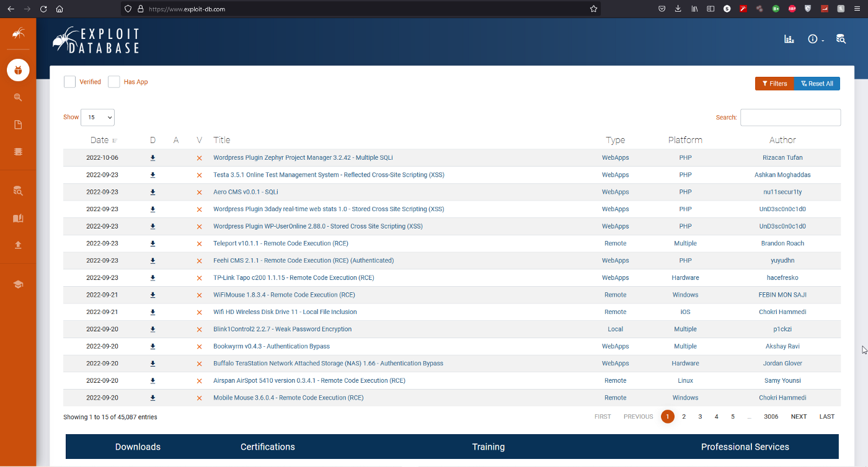Image resolution: width=868 pixels, height=467 pixels.
Task: Click author Samy Younsi
Action: click(x=782, y=381)
